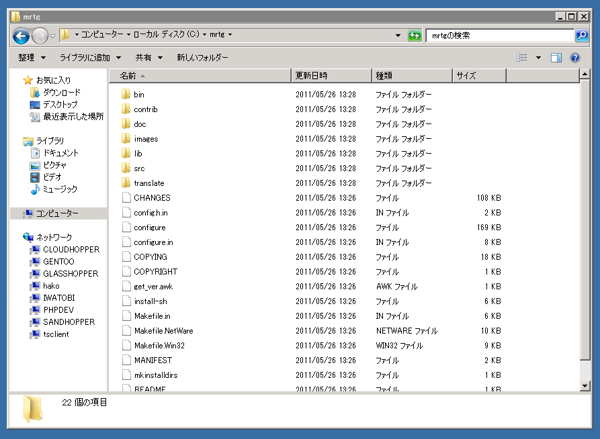600x439 pixels.
Task: Open the 整理 menu
Action: (32, 57)
